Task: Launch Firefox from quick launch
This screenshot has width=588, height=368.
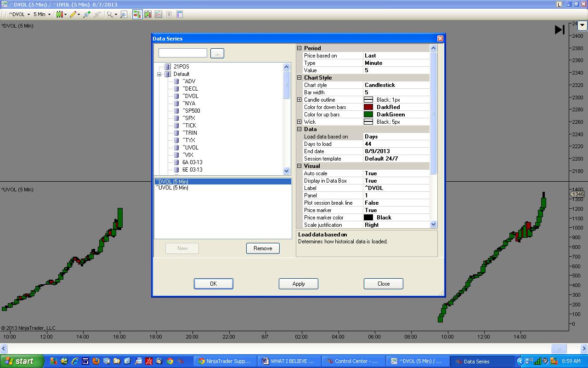Action: click(x=96, y=361)
